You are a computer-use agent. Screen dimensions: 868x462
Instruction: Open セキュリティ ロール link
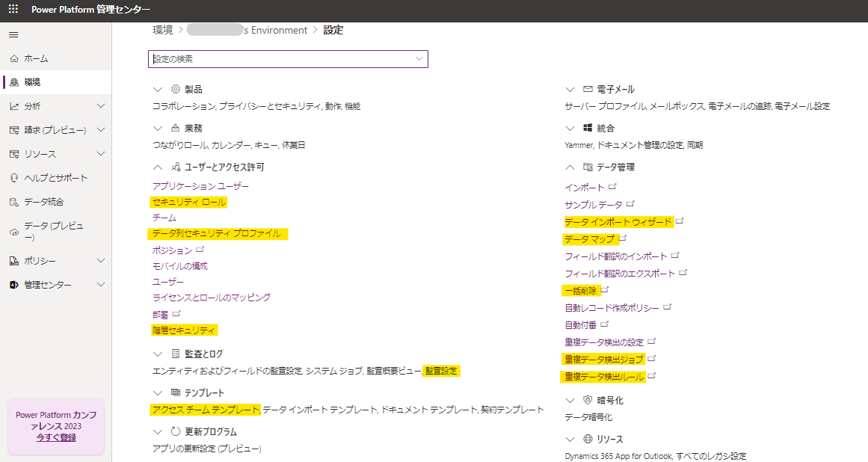(189, 203)
